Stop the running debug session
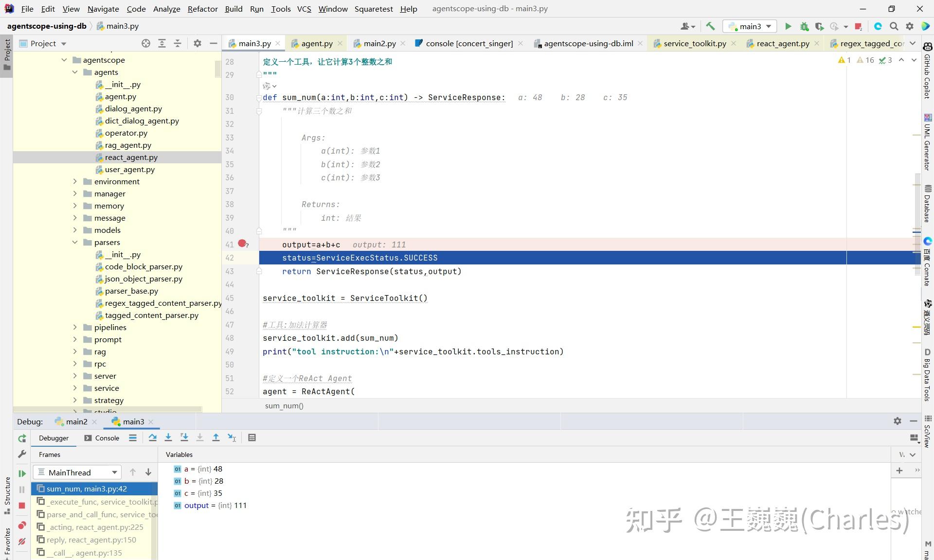The width and height of the screenshot is (934, 560). [x=21, y=506]
